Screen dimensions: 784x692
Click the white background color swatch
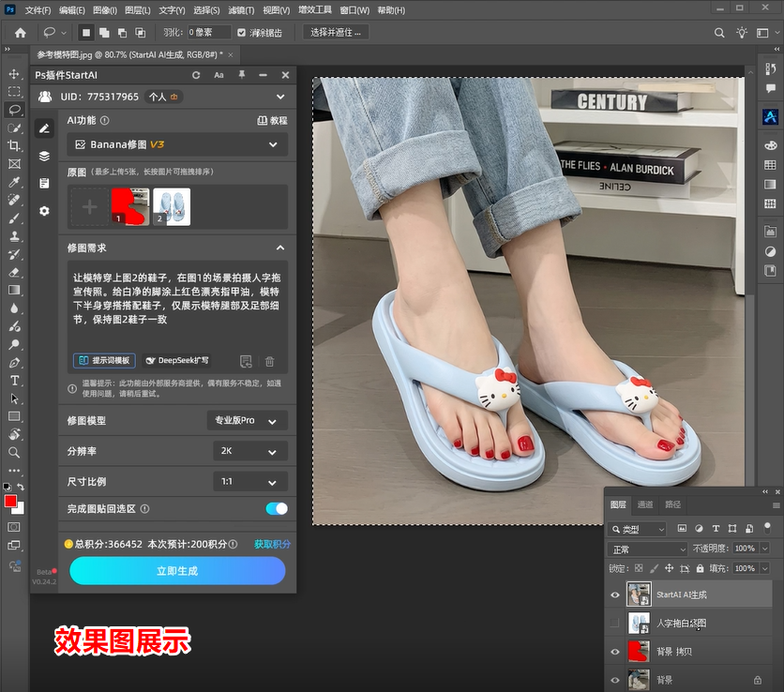pos(21,510)
